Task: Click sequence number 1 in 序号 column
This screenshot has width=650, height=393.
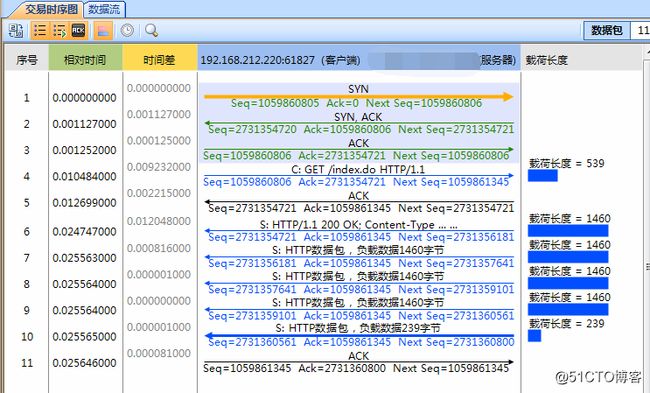Action: 27,98
